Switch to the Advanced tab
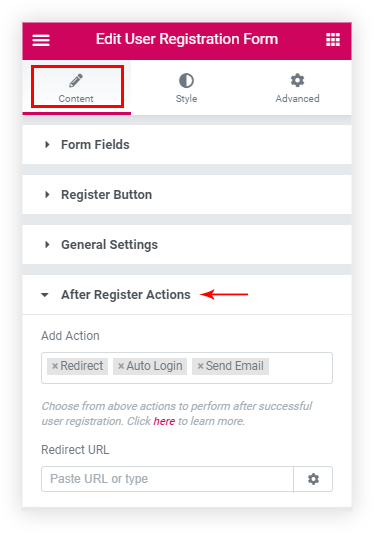The image size is (374, 533). click(x=297, y=88)
